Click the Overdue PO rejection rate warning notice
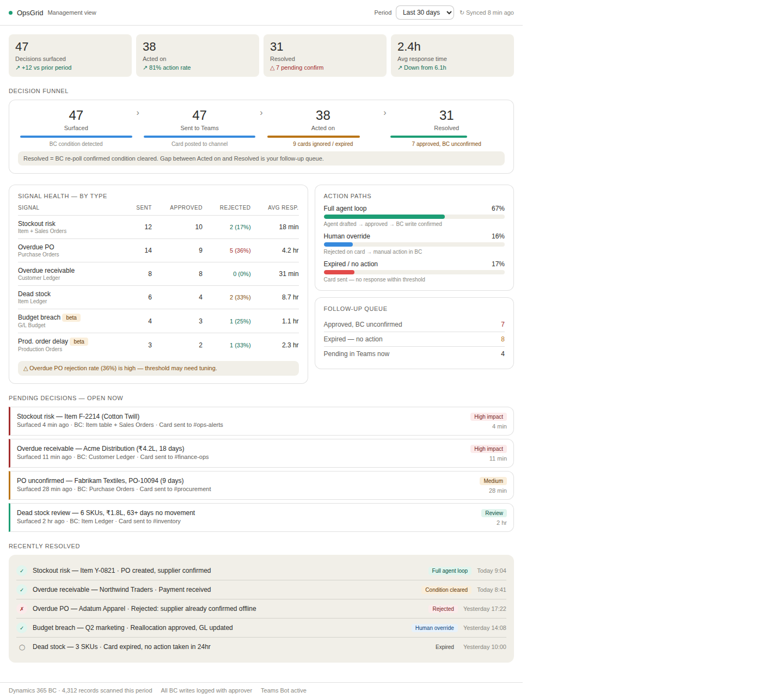 pyautogui.click(x=158, y=368)
